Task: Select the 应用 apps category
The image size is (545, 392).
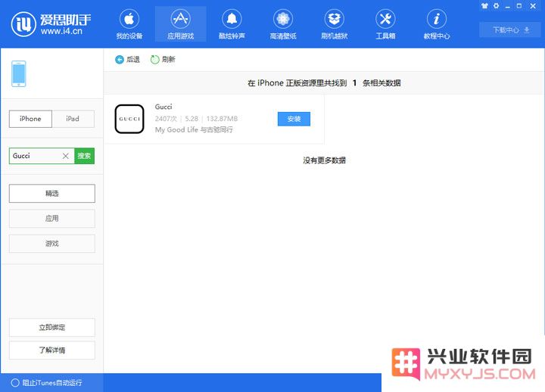Action: click(x=51, y=219)
